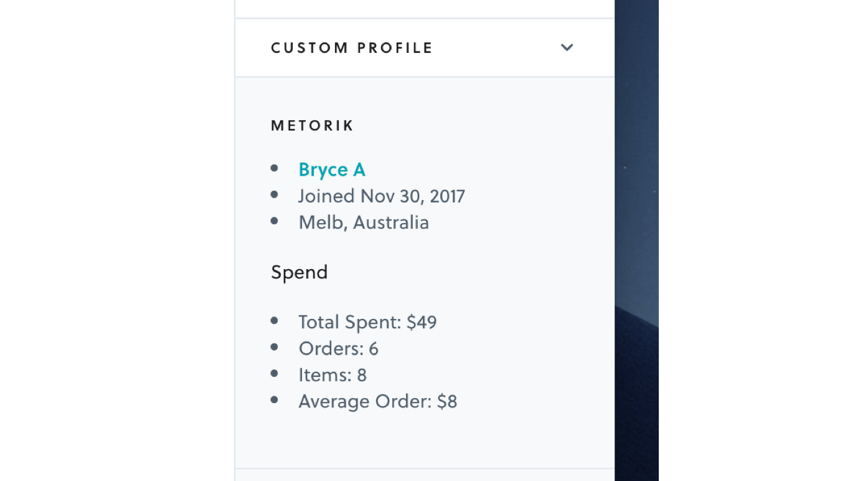Click the CUSTOM PROFILE section header

pos(352,48)
